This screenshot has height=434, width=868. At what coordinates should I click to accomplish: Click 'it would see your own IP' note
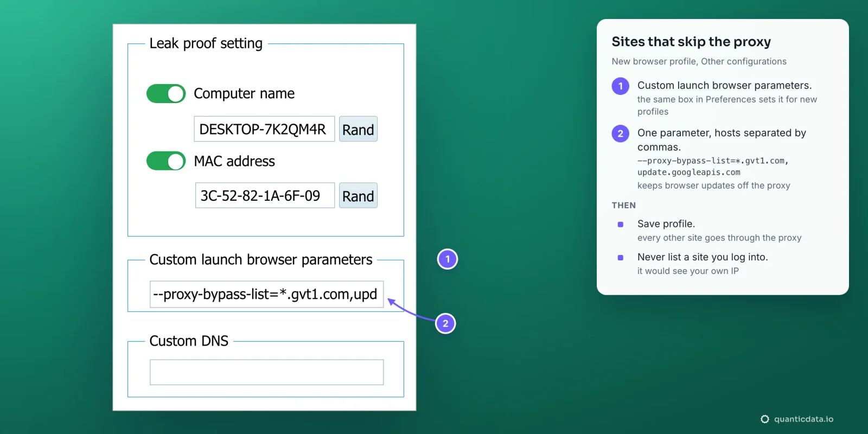688,271
